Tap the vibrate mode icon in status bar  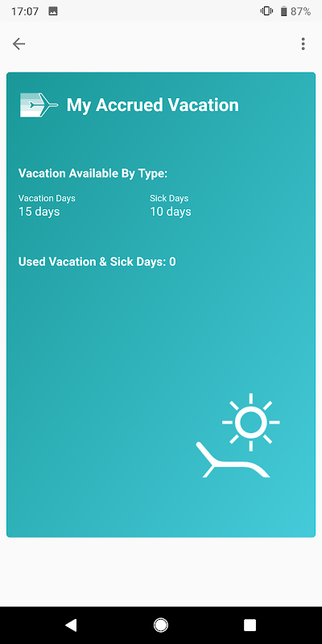266,11
